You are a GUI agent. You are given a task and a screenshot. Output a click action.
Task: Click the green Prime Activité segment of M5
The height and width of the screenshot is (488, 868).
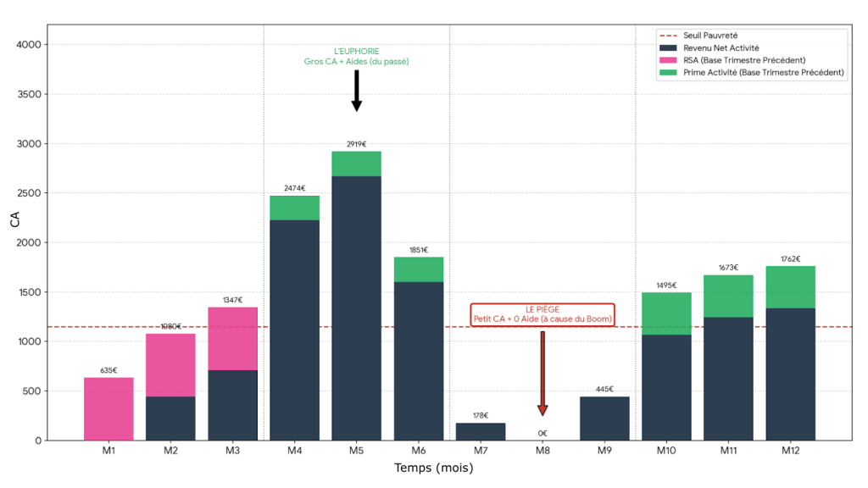357,164
